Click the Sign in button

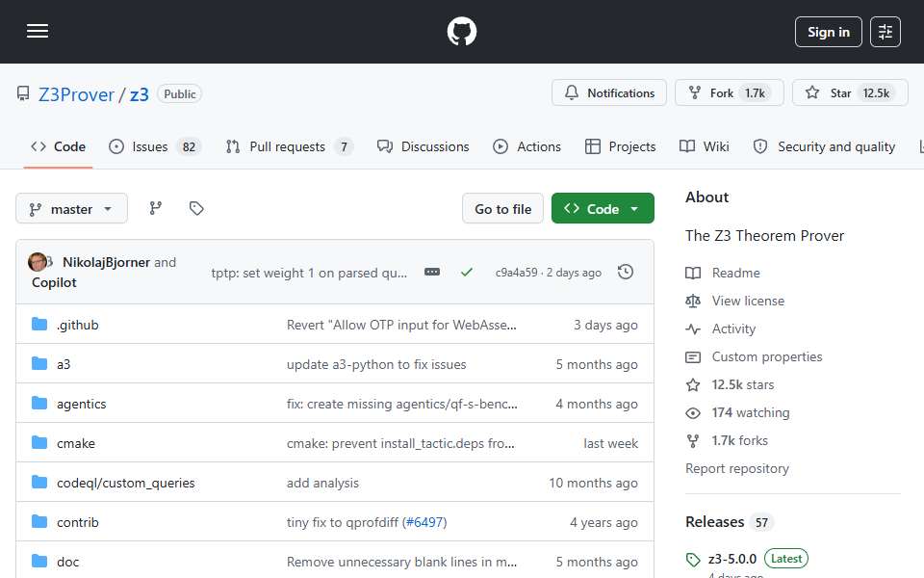828,32
